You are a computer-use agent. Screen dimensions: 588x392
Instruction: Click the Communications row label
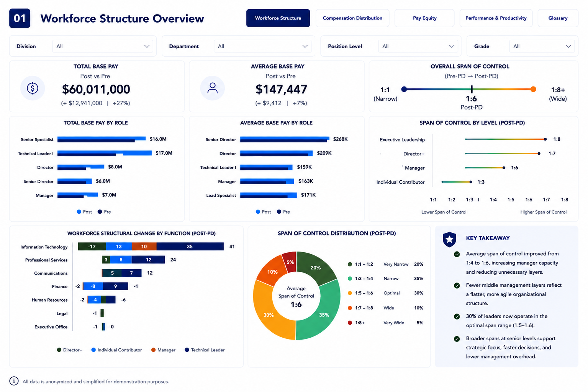pyautogui.click(x=51, y=273)
